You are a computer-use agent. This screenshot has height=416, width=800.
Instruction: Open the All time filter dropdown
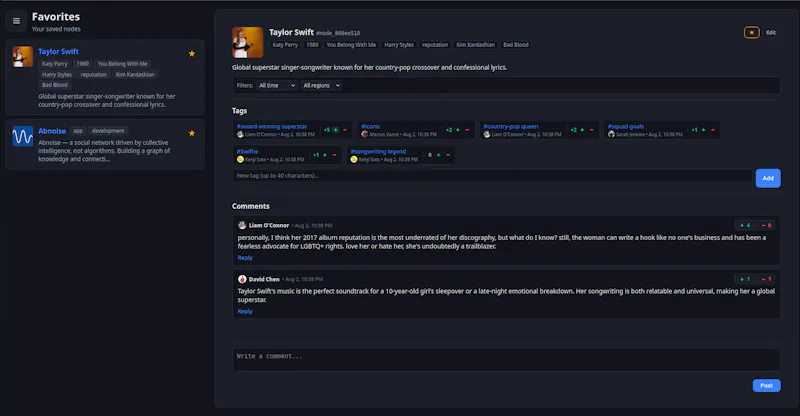[277, 85]
